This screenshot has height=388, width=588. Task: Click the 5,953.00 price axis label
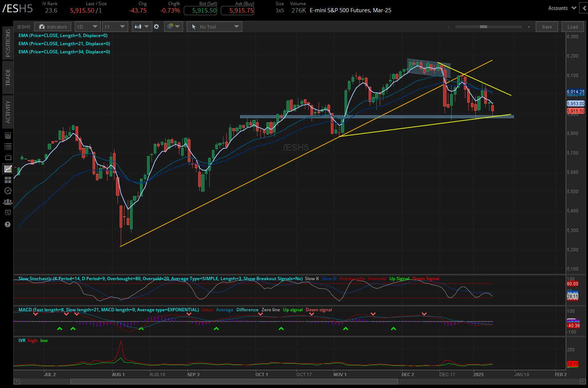pyautogui.click(x=575, y=104)
